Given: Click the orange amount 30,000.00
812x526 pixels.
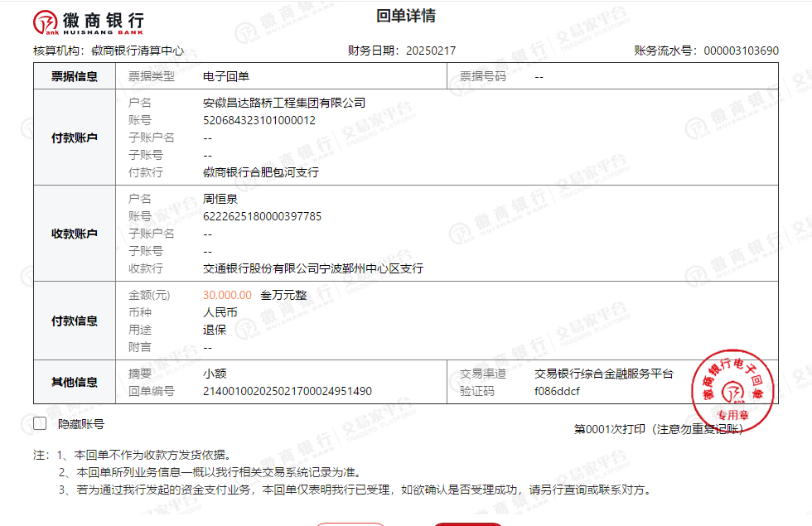Looking at the screenshot, I should pos(227,295).
